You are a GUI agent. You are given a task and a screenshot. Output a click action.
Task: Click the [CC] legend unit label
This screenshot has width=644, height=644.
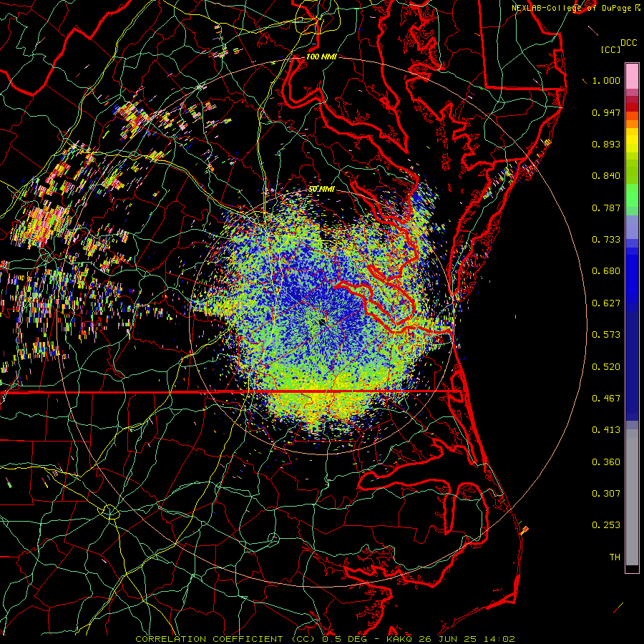610,49
